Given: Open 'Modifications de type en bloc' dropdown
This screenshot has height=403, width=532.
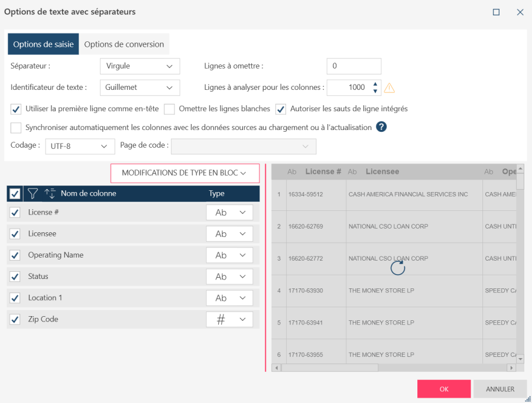Looking at the screenshot, I should click(x=184, y=173).
